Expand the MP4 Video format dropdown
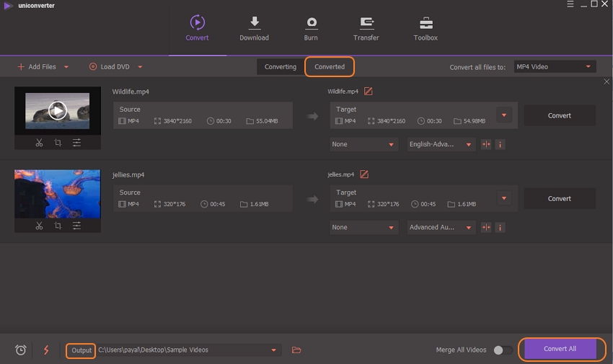 pos(554,67)
